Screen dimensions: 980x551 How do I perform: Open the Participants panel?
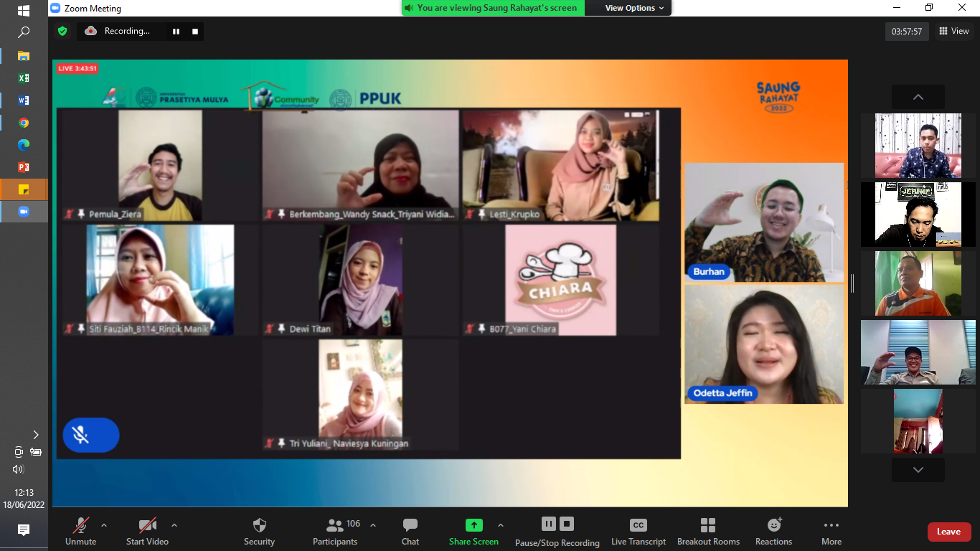[335, 532]
